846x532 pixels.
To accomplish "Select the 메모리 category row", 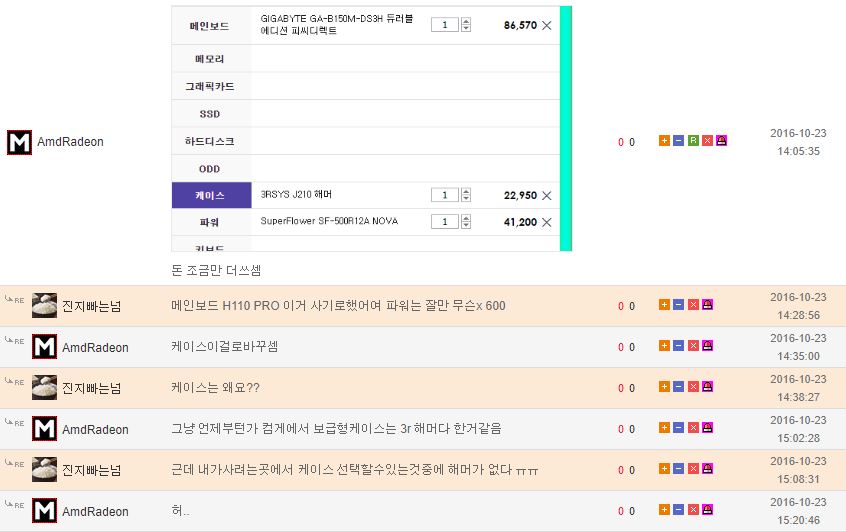I will (212, 58).
